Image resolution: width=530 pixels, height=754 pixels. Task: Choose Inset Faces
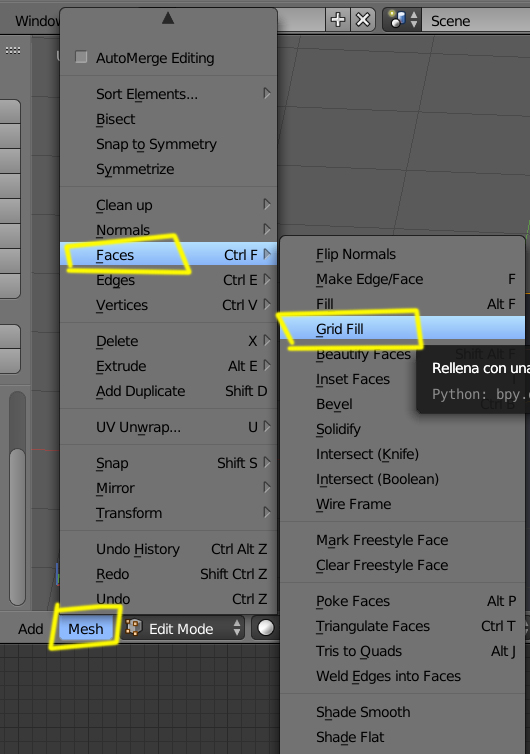(x=353, y=379)
